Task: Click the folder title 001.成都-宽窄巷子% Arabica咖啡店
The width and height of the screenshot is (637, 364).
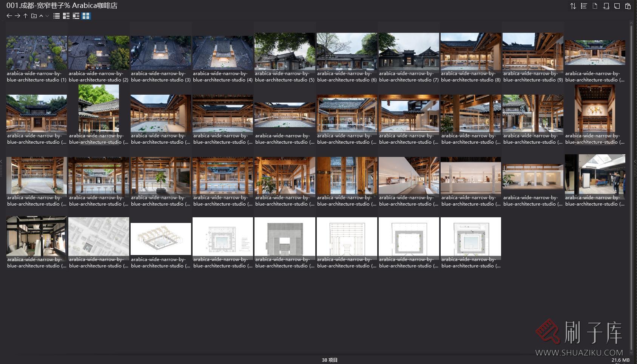Action: point(62,6)
